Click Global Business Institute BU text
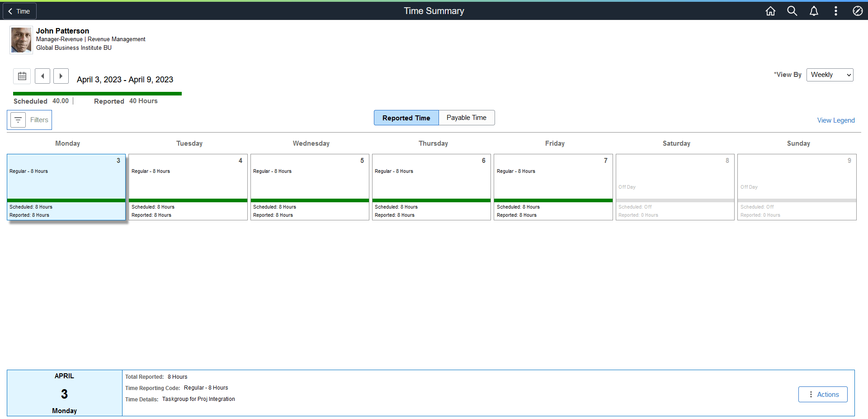Image resolution: width=868 pixels, height=419 pixels. pyautogui.click(x=74, y=48)
